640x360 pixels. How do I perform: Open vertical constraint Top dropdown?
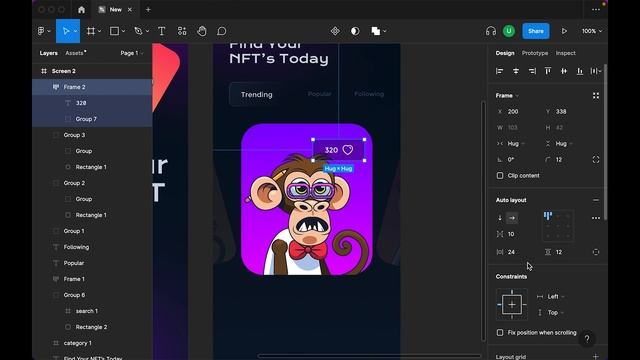556,313
